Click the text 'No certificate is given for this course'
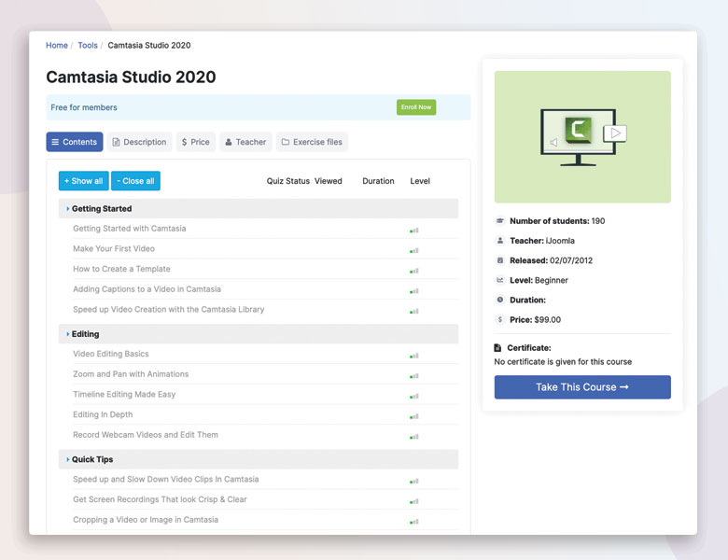 (x=563, y=362)
